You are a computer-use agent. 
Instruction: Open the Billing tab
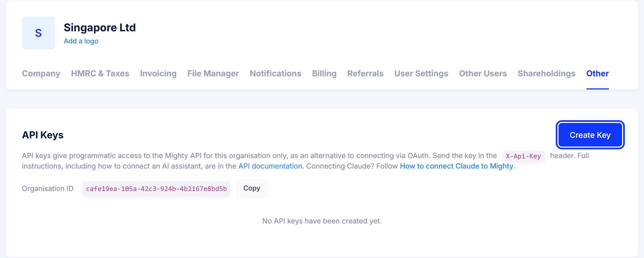324,73
